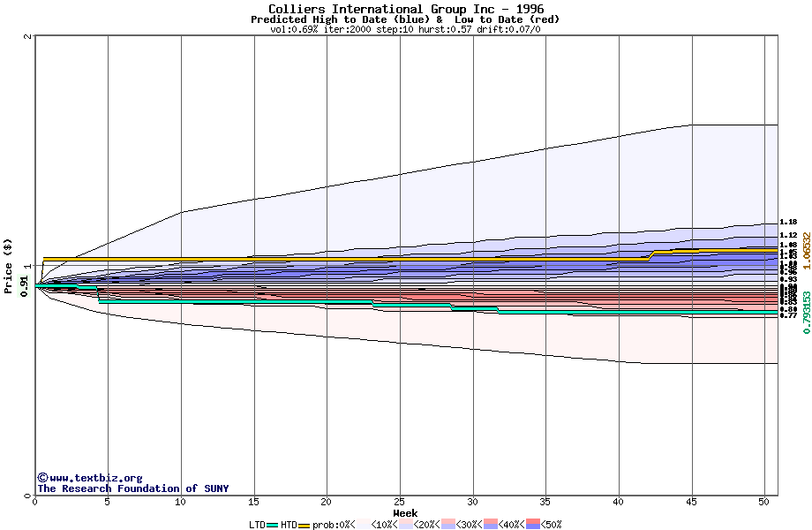Click the yellow HTD legend swatch
This screenshot has height=530, width=812.
click(304, 525)
